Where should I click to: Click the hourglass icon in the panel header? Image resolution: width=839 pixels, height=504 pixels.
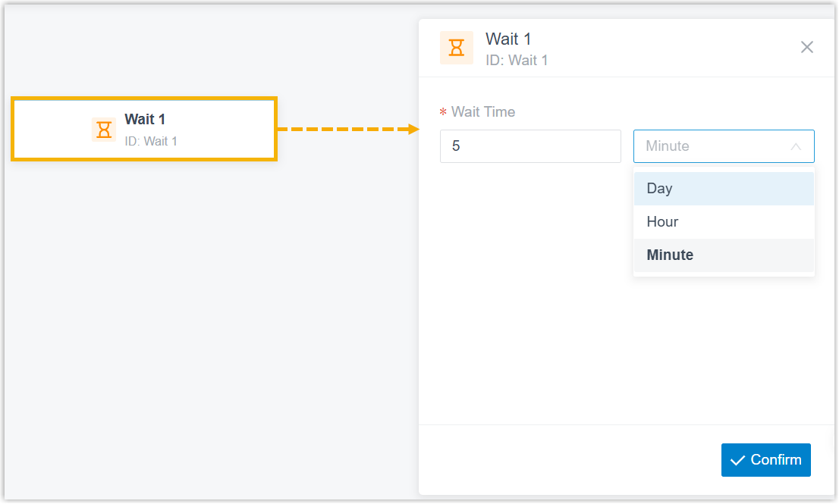pyautogui.click(x=457, y=48)
